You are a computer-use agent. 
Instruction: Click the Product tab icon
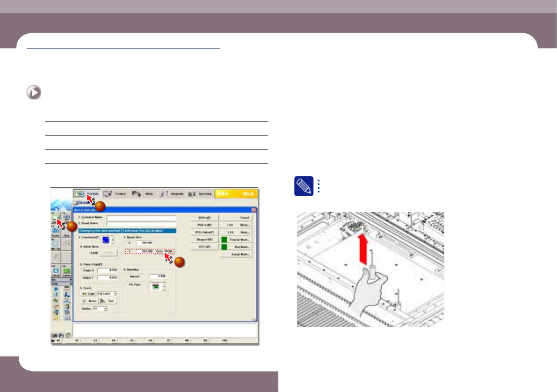(108, 194)
